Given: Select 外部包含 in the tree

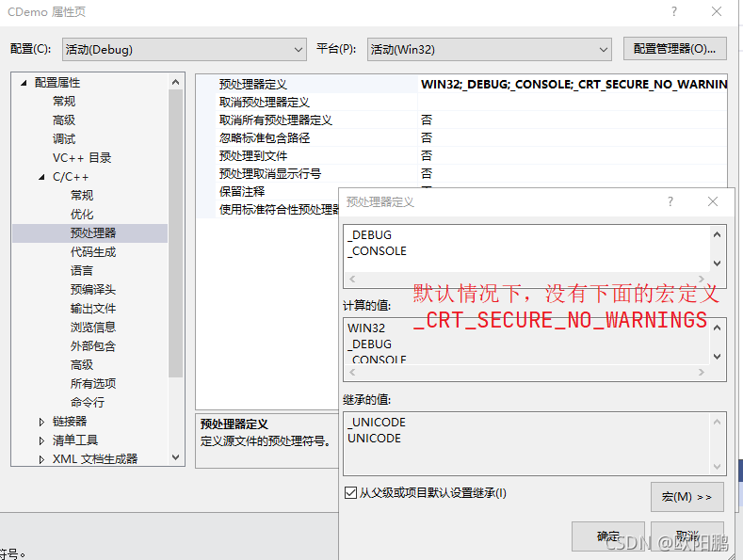Looking at the screenshot, I should 93,345.
